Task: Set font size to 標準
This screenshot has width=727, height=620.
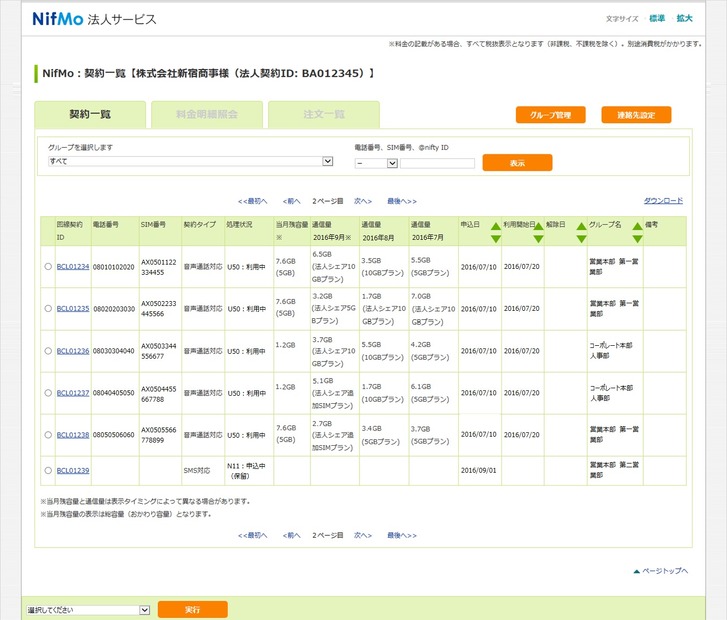Action: coord(657,18)
